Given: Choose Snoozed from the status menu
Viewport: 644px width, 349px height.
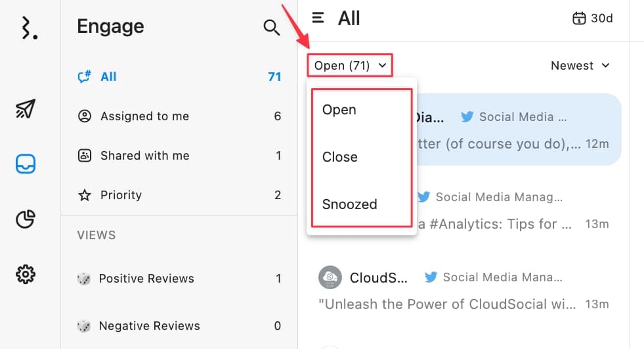Looking at the screenshot, I should [x=350, y=204].
